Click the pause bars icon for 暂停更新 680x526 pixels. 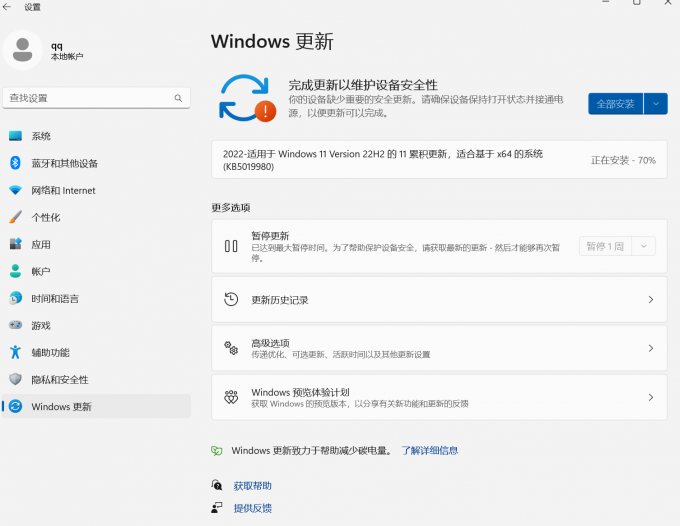click(x=231, y=246)
